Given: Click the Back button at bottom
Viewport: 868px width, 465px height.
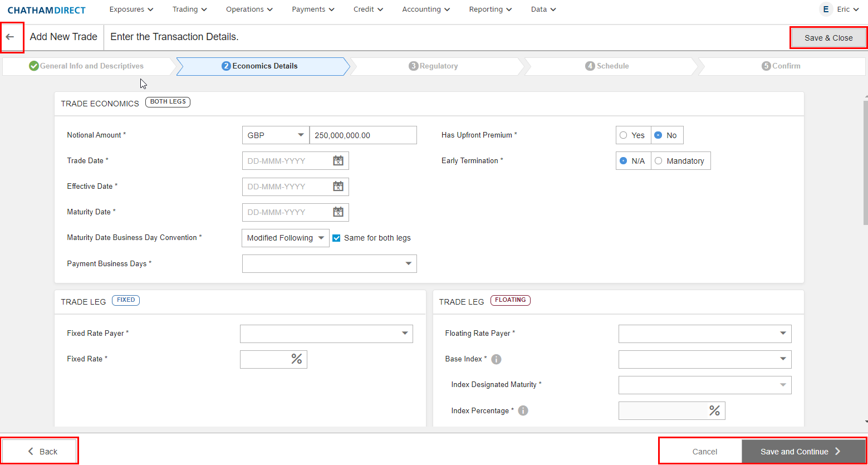Looking at the screenshot, I should tap(40, 452).
